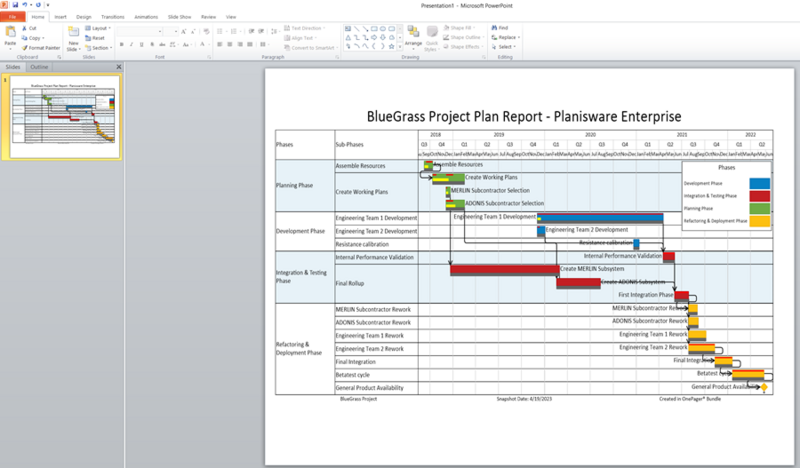Toggle Align Text Left
The width and height of the screenshot is (800, 468).
click(220, 44)
